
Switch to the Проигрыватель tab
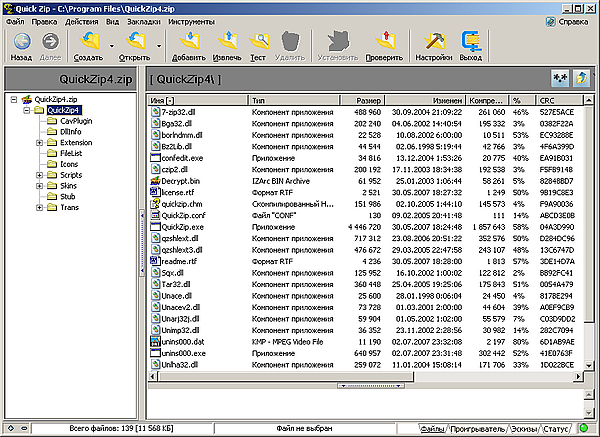click(x=479, y=429)
